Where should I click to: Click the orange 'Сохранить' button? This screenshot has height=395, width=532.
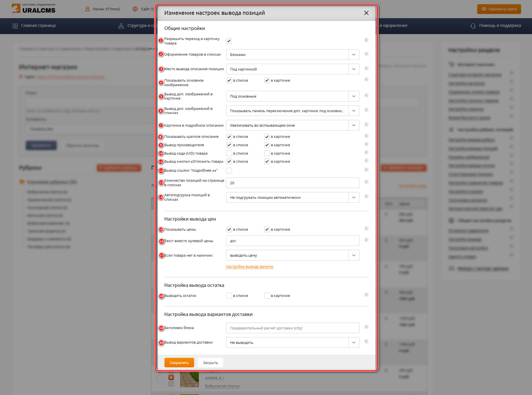[x=179, y=363]
